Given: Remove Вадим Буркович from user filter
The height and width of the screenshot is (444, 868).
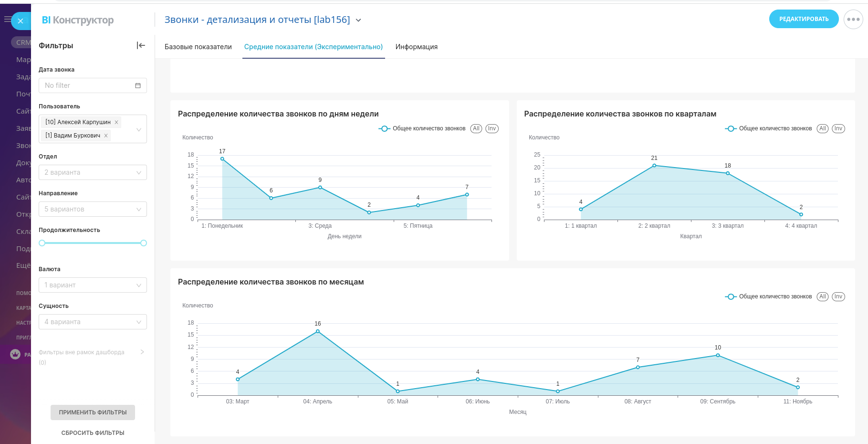Looking at the screenshot, I should point(106,136).
